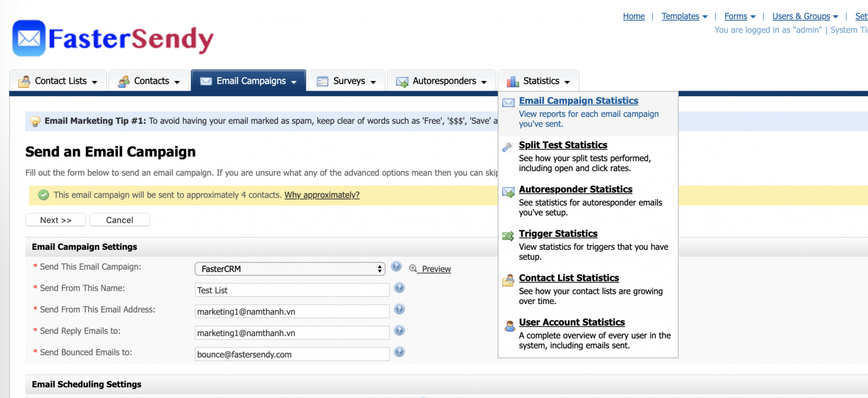
Task: Click the Send From This Name field
Action: point(292,290)
